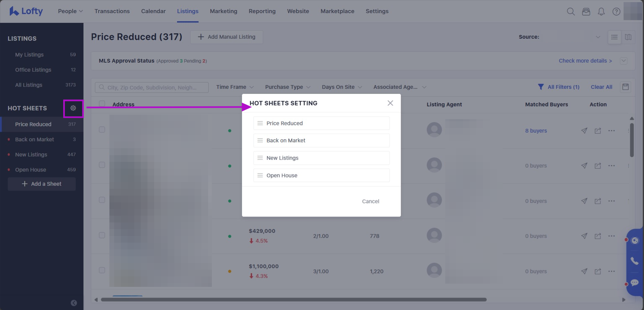Open the Purchase Type dropdown
644x310 pixels.
click(x=287, y=87)
